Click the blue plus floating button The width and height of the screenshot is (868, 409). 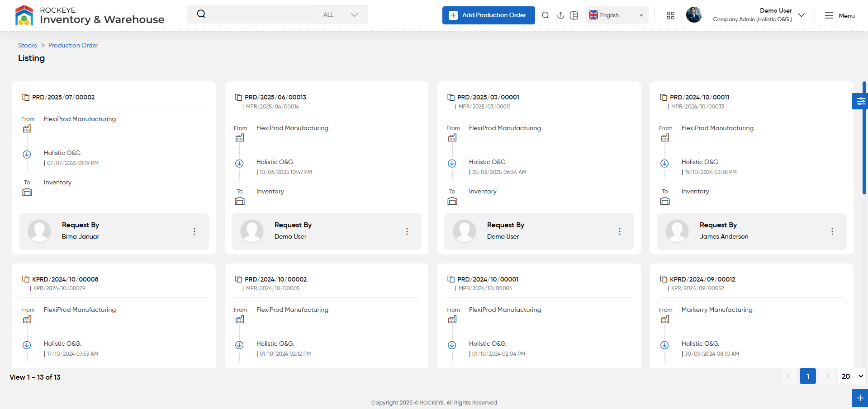[x=860, y=398]
